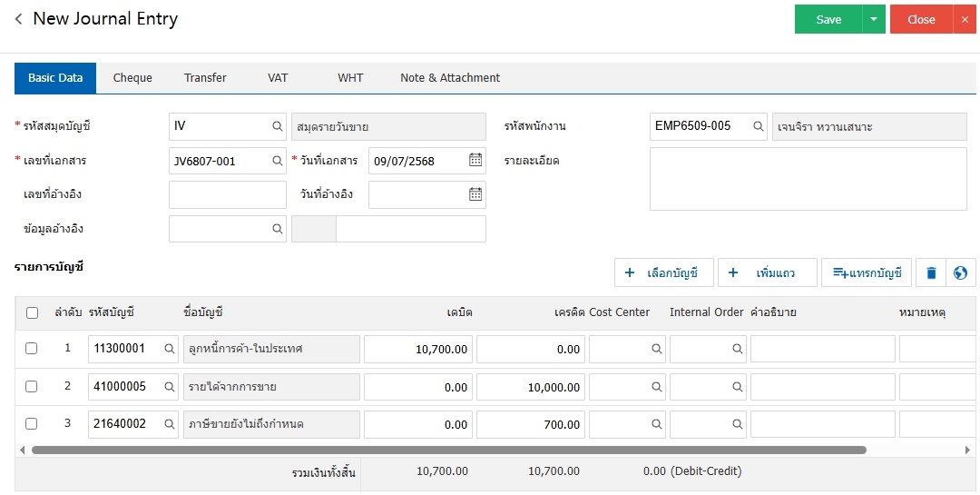Click search icon for account code 11300001

pyautogui.click(x=169, y=349)
